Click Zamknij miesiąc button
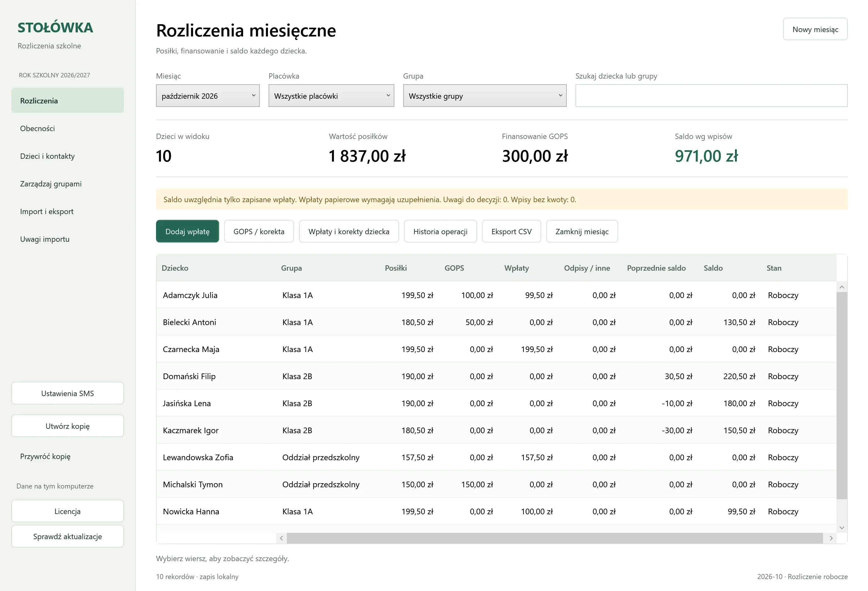Viewport: 868px width, 591px height. pos(582,231)
